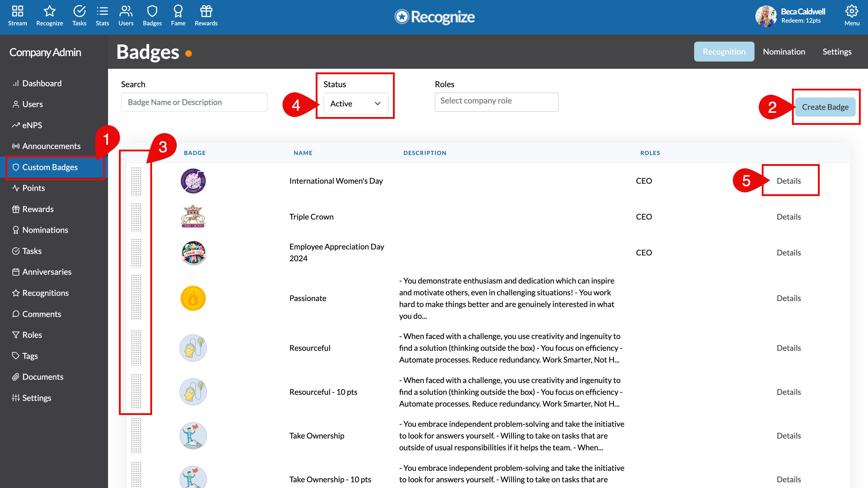Grab drag handle for the Resourceful row
The width and height of the screenshot is (868, 488).
click(x=136, y=347)
